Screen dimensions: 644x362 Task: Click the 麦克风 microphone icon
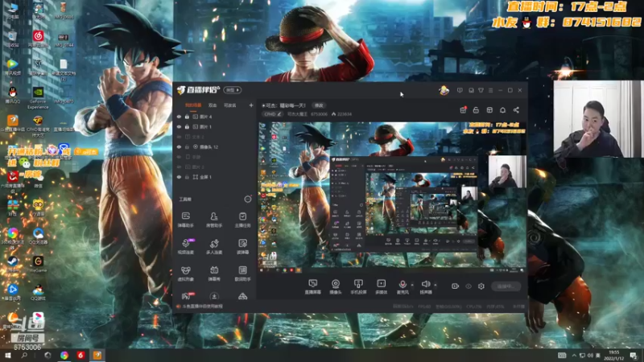pyautogui.click(x=402, y=286)
